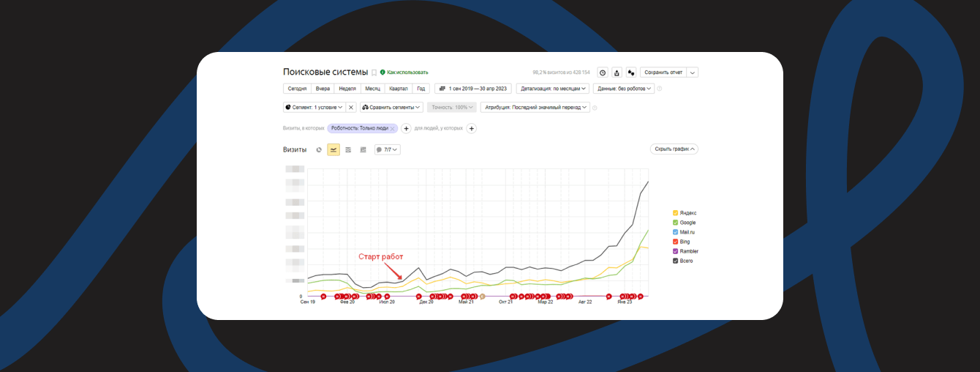This screenshot has height=372, width=980.
Task: Expand the Атрибуция dropdown
Action: pyautogui.click(x=535, y=107)
